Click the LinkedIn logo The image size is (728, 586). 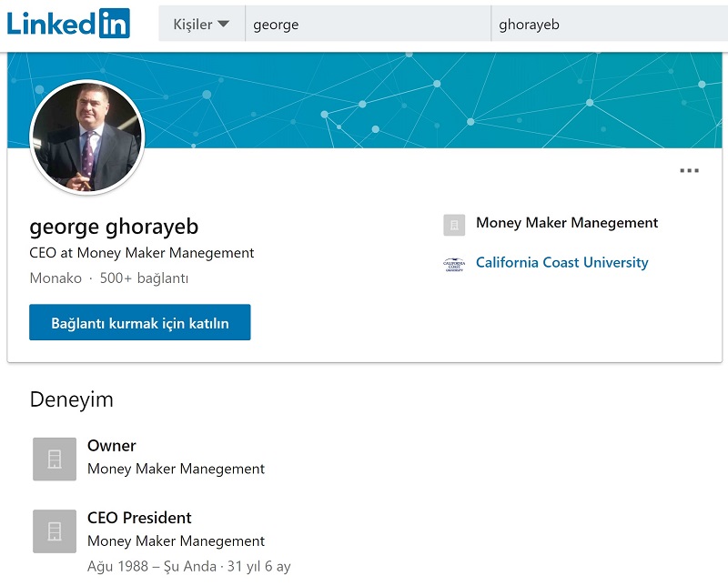(68, 24)
